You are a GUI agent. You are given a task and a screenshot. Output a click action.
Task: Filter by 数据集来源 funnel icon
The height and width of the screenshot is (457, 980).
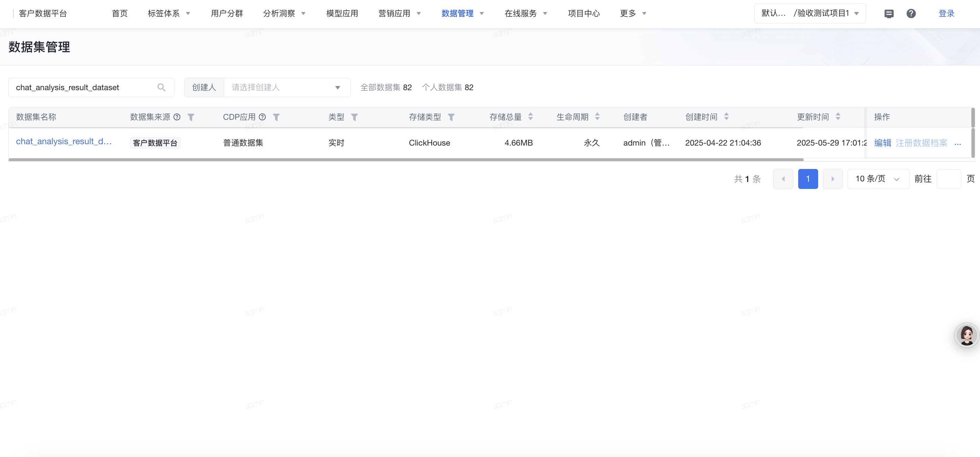point(191,117)
